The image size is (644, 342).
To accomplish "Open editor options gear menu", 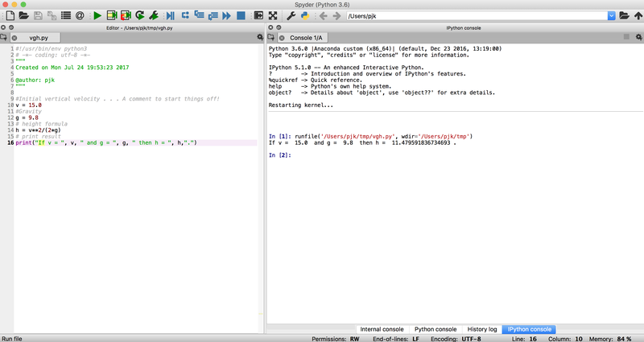I will point(259,37).
